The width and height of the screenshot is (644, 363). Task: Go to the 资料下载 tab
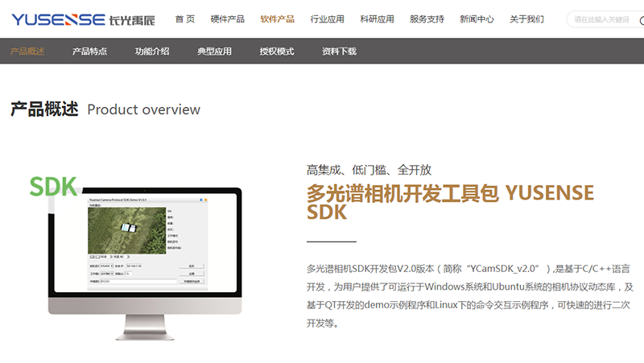click(339, 52)
